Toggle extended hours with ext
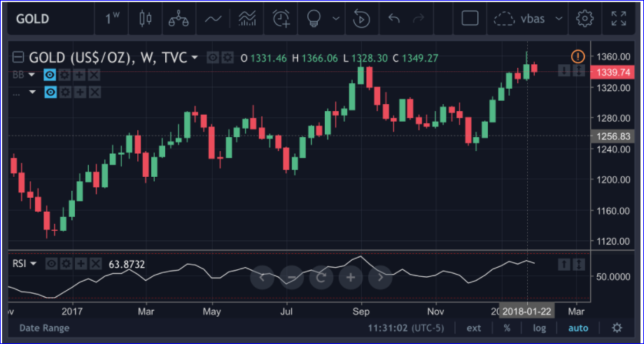 474,328
